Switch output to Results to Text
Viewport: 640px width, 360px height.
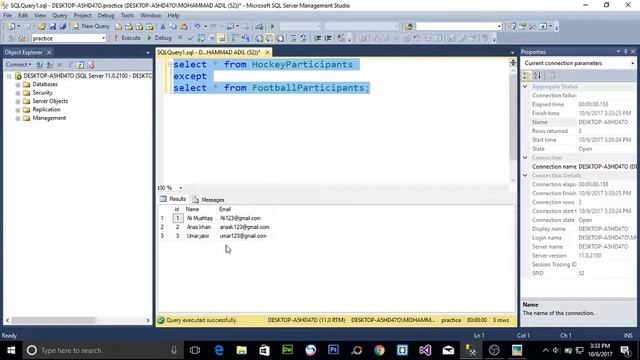[259, 38]
